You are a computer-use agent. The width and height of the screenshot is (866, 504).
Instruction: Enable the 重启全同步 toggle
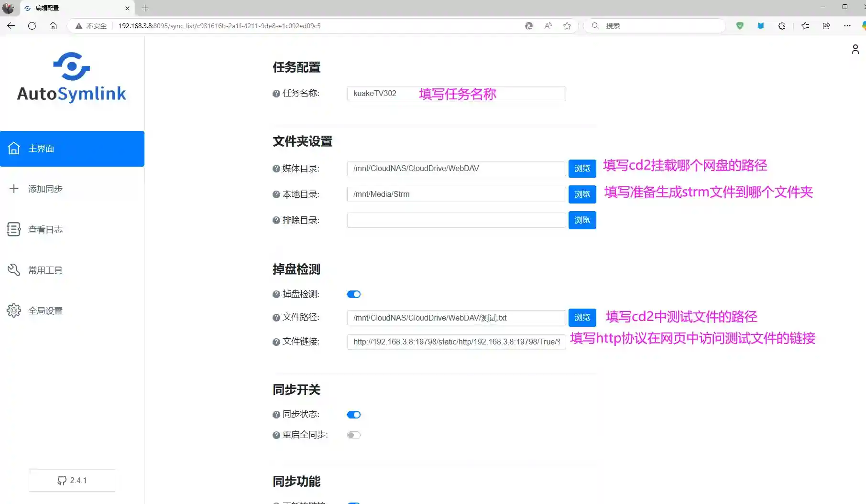click(354, 435)
